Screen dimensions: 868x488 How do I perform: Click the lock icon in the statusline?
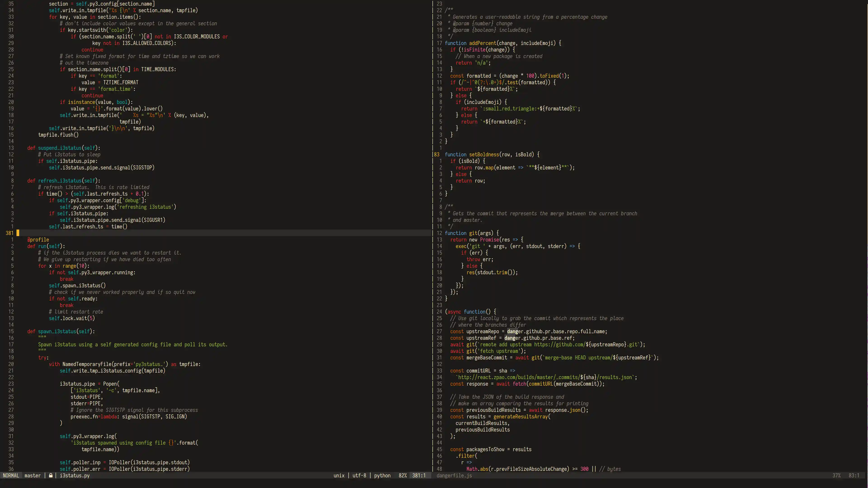click(x=51, y=476)
